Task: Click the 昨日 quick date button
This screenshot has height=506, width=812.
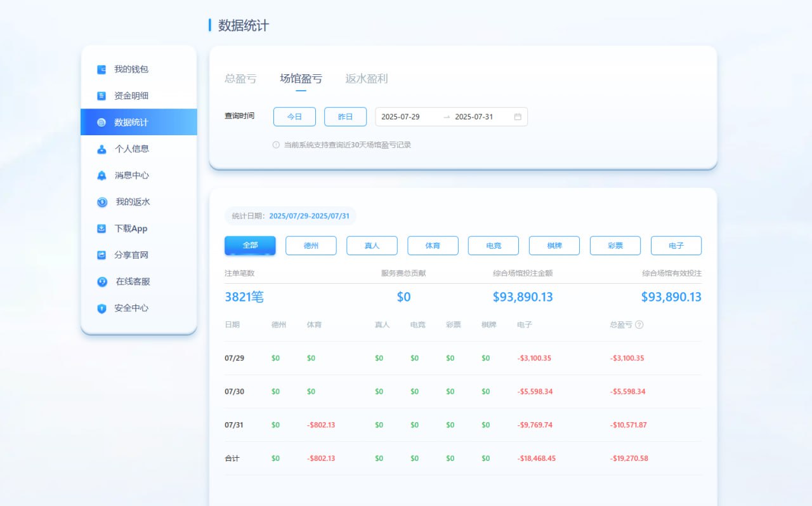Action: (x=345, y=117)
